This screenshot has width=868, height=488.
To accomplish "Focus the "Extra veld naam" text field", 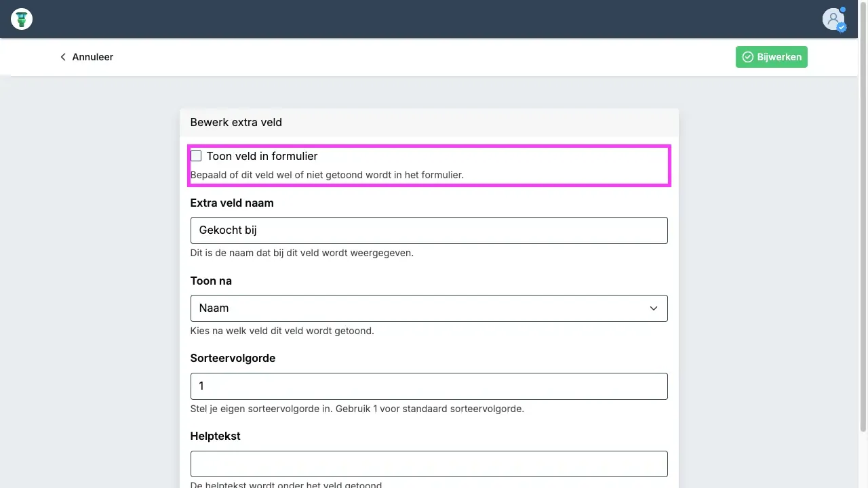I will pos(429,230).
